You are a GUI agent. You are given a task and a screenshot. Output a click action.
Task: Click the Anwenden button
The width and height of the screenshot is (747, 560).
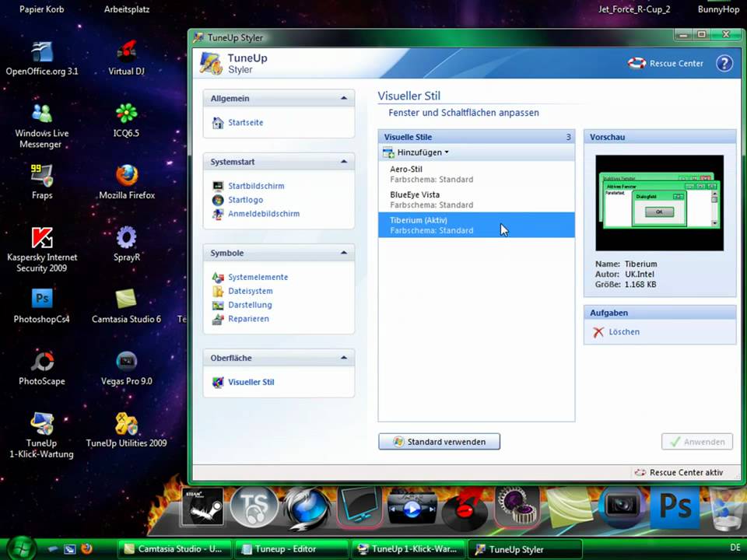(697, 442)
